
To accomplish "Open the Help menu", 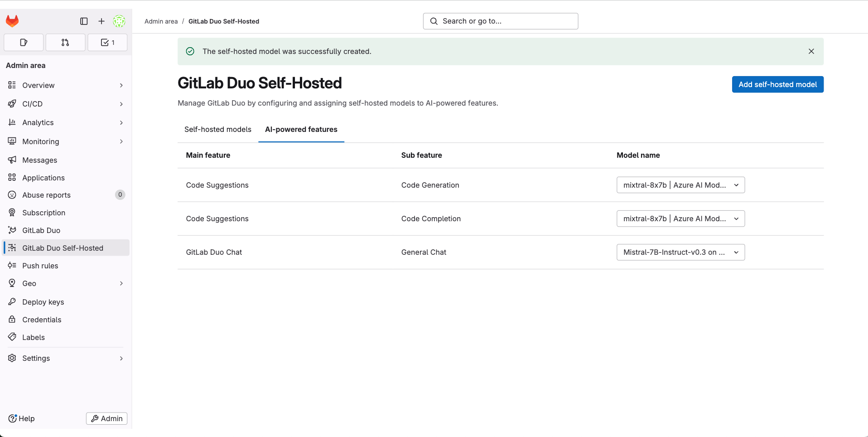I will coord(21,418).
